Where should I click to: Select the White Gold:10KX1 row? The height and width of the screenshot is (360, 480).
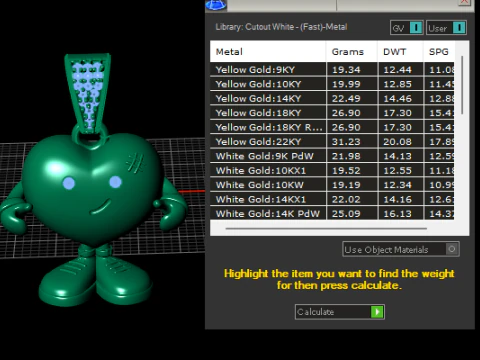pos(332,170)
